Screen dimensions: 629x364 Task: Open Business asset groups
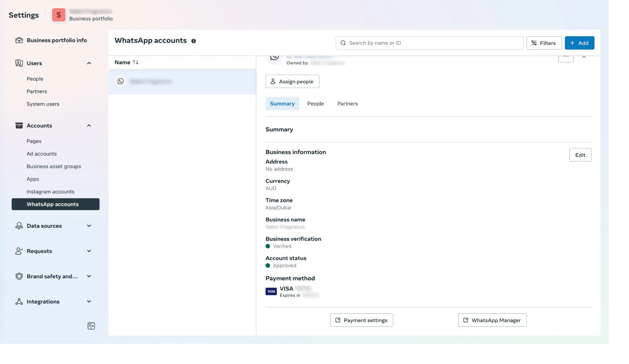coord(54,166)
